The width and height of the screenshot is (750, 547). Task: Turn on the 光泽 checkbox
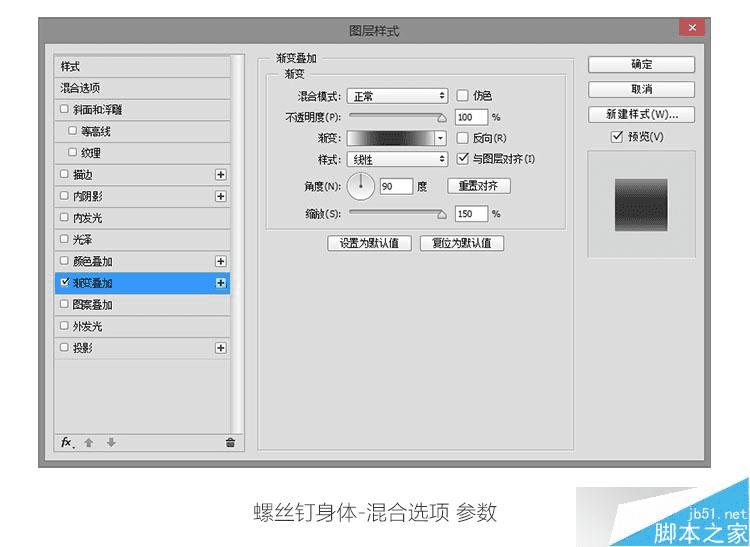[x=64, y=239]
